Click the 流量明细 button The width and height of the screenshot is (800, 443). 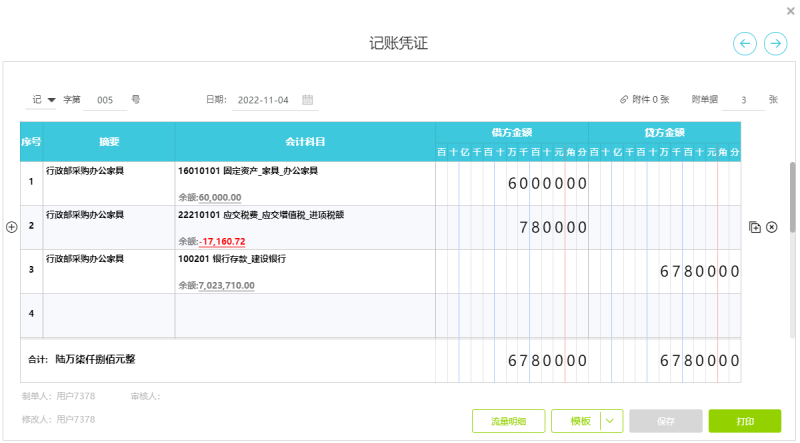click(x=508, y=421)
